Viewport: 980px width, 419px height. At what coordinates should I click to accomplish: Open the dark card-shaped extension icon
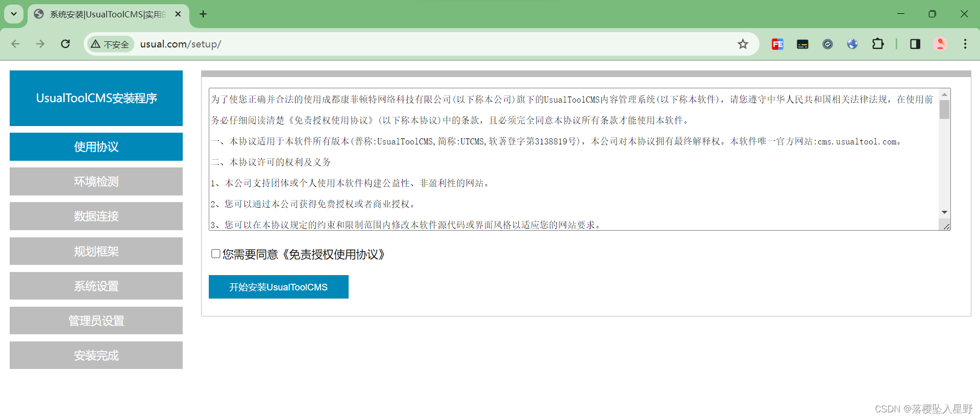click(x=802, y=44)
